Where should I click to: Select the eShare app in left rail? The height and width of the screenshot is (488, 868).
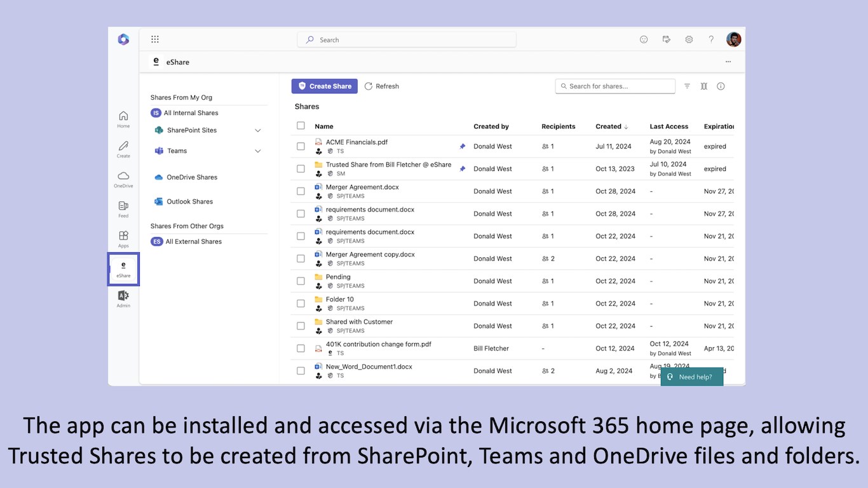[x=123, y=269]
